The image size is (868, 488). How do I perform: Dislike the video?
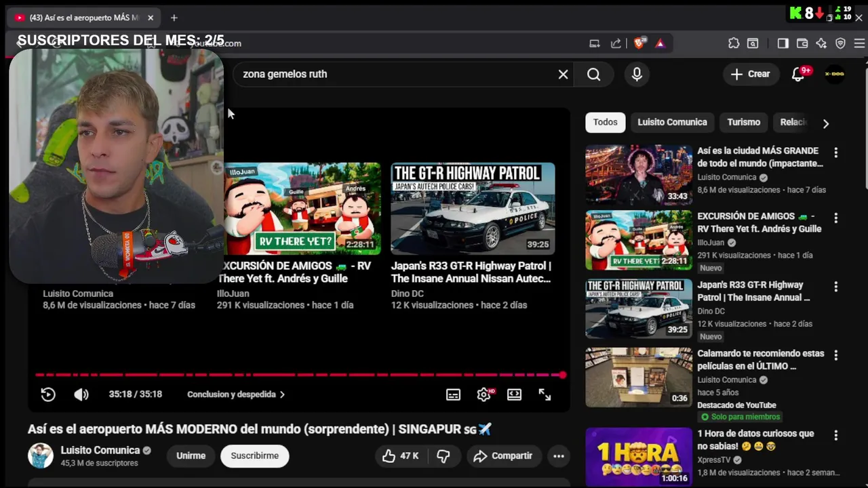click(x=443, y=456)
